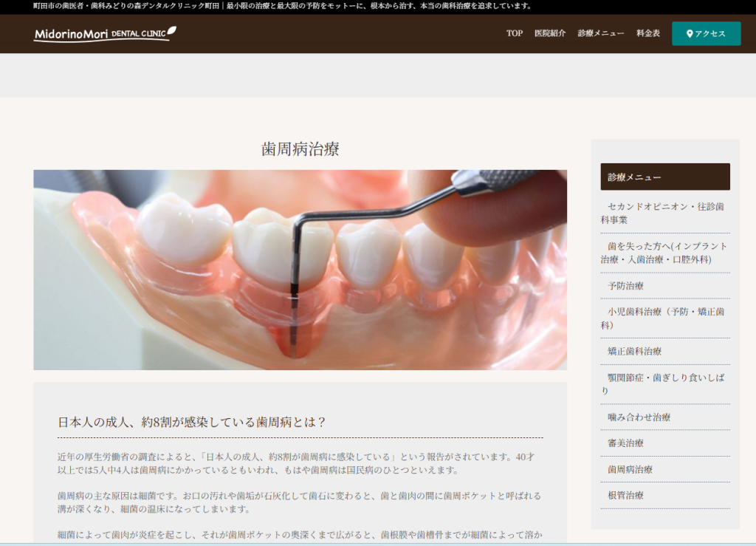Click 歯周病治療 in the sidebar list
The height and width of the screenshot is (546, 756).
(630, 470)
